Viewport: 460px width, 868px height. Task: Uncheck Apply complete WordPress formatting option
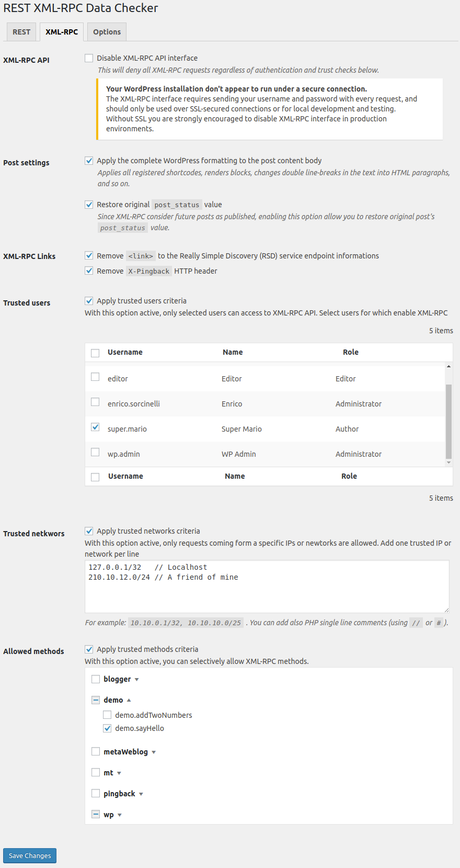(89, 161)
